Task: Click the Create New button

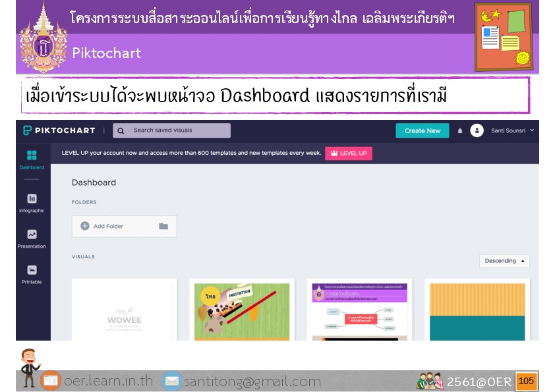Action: point(423,130)
